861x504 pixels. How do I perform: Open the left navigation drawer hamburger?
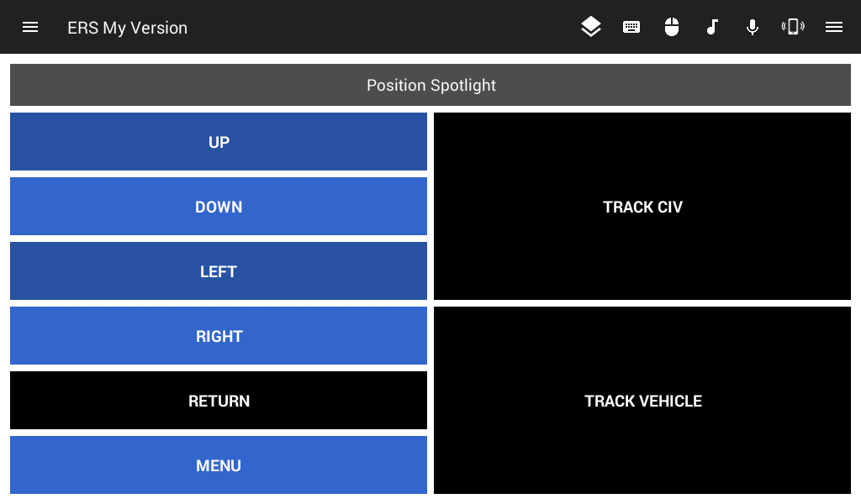click(x=30, y=27)
